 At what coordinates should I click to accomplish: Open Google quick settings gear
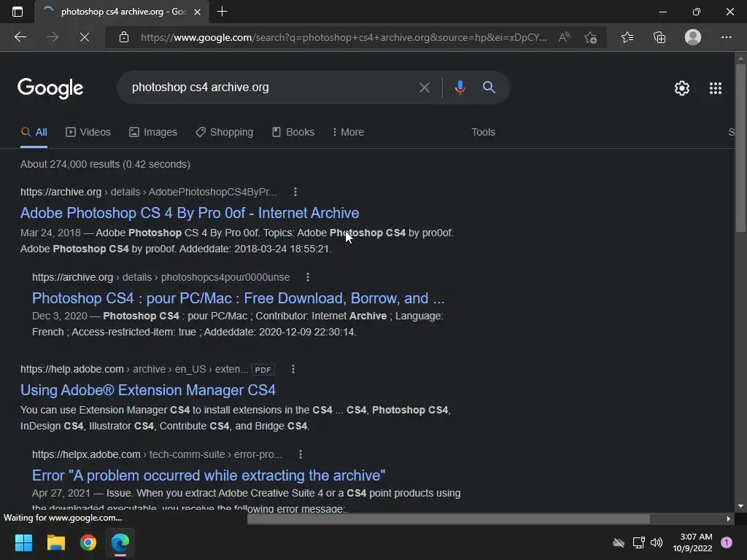tap(682, 88)
